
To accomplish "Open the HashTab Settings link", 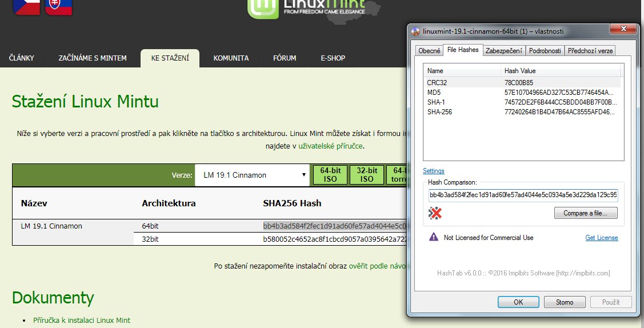I will [x=434, y=171].
